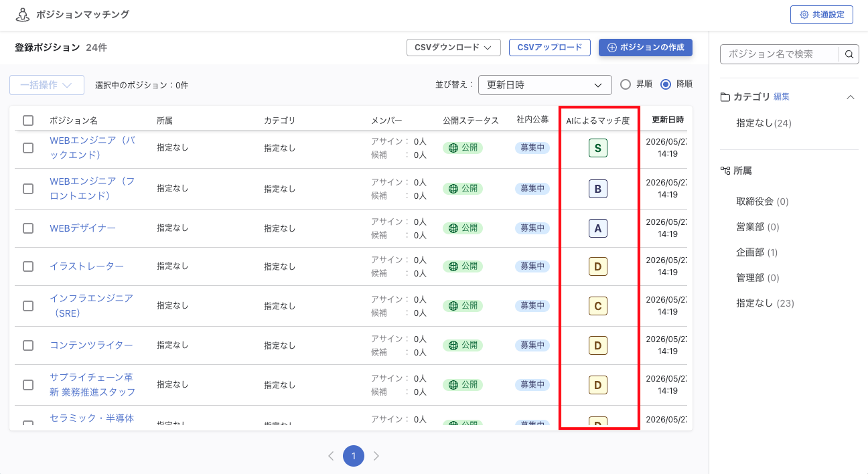Viewport: 868px width, 474px height.
Task: Select the 降順 radio button
Action: tap(666, 84)
